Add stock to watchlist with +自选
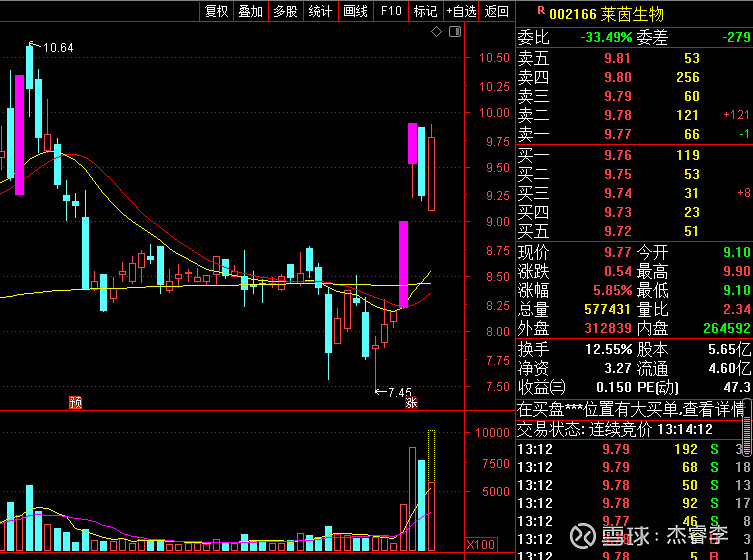 coord(460,11)
